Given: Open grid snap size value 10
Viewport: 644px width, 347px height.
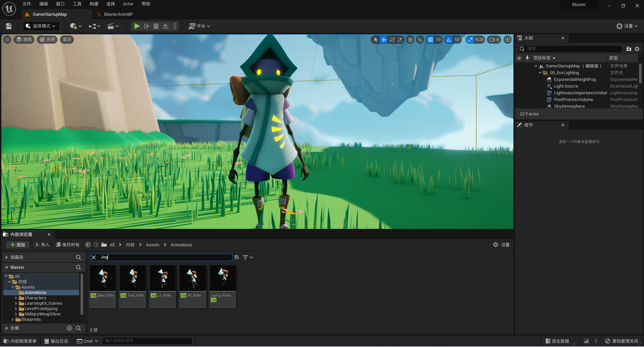Looking at the screenshot, I should coord(438,40).
